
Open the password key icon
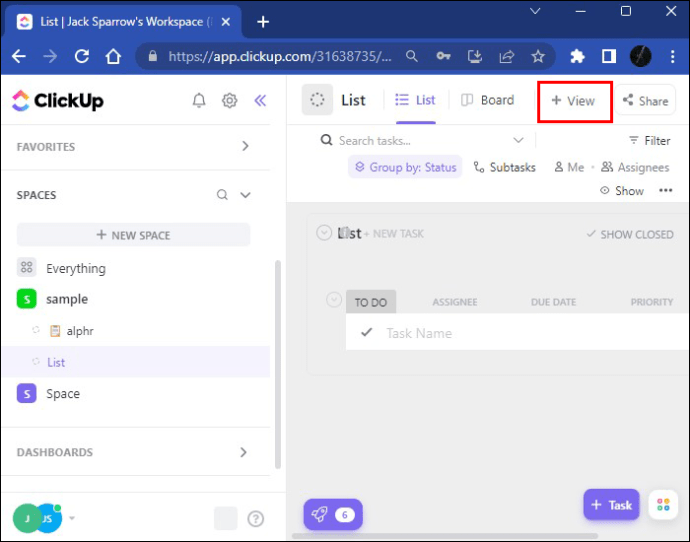click(443, 56)
